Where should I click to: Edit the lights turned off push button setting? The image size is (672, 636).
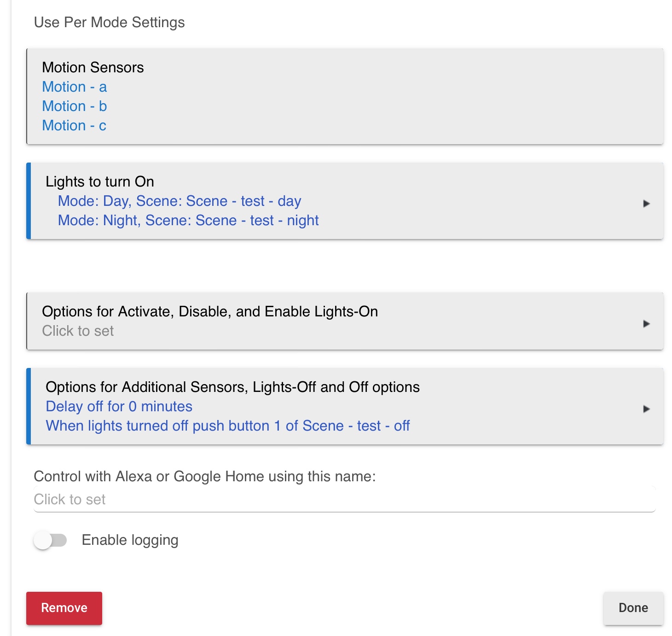point(227,426)
